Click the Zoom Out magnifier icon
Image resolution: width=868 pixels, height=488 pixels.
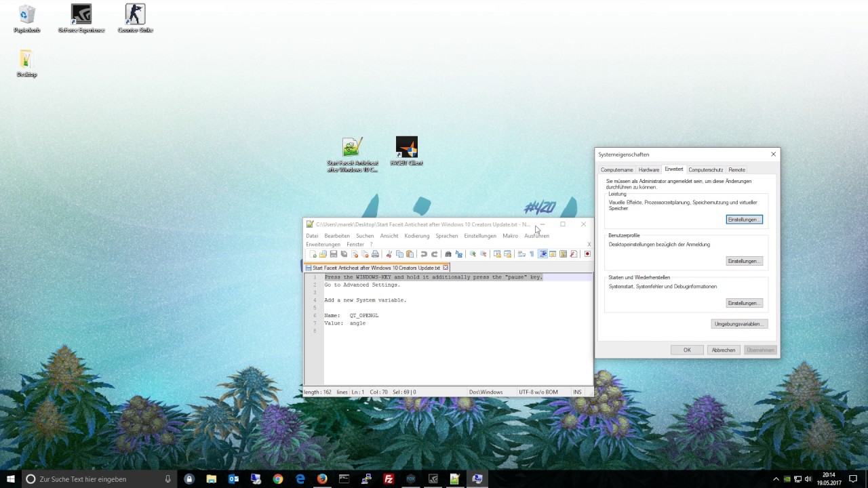coord(483,254)
